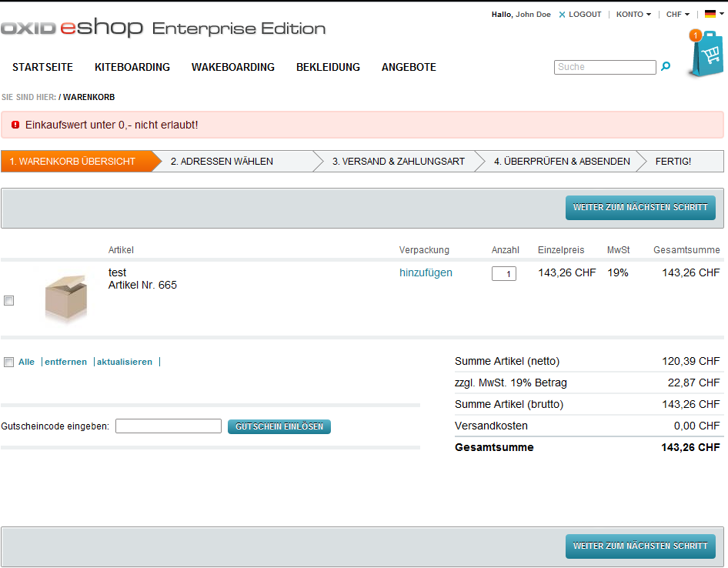Open the Kiteboarding menu
This screenshot has height=568, width=728.
pyautogui.click(x=132, y=67)
